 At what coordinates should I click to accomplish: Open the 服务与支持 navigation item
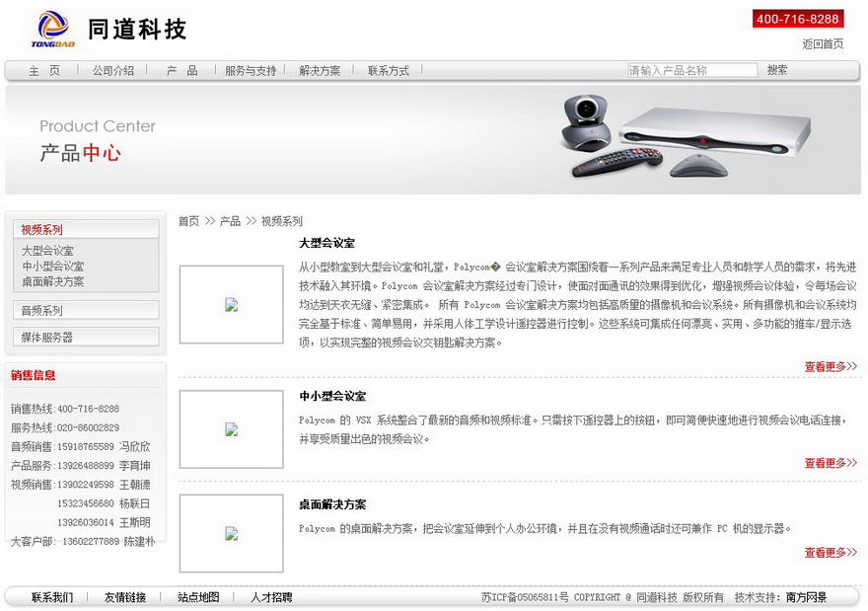pos(251,71)
